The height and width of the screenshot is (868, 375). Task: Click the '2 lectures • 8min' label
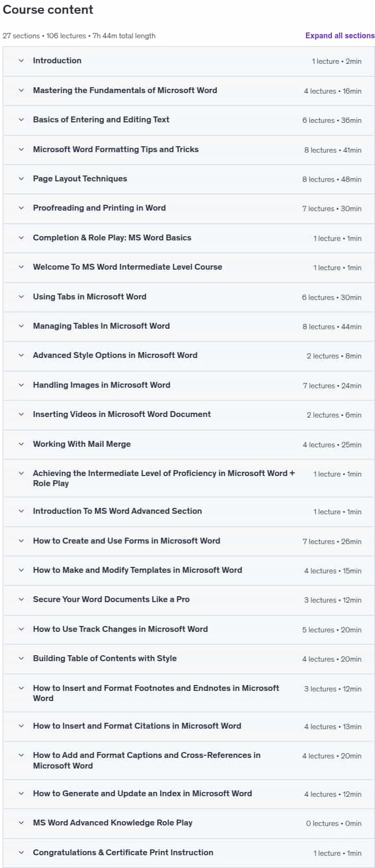click(334, 356)
